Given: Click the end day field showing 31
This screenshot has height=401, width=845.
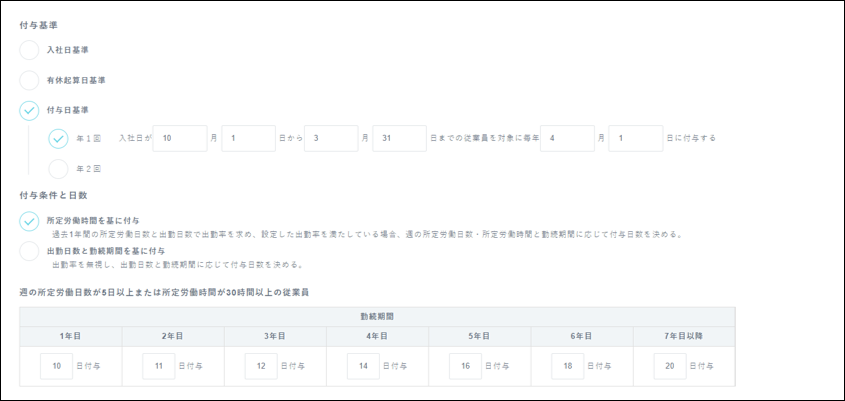Looking at the screenshot, I should pos(399,138).
